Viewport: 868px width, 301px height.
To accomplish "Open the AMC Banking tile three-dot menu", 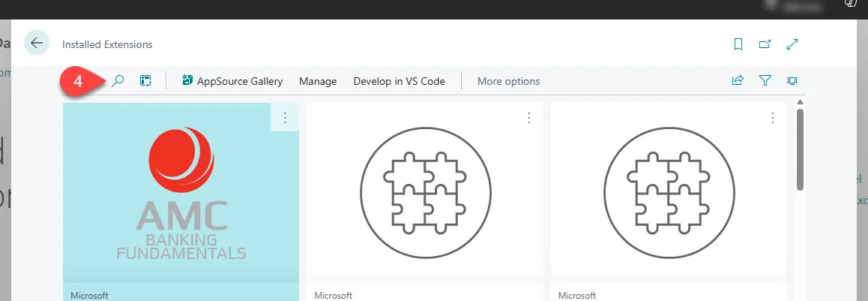I will (x=285, y=118).
